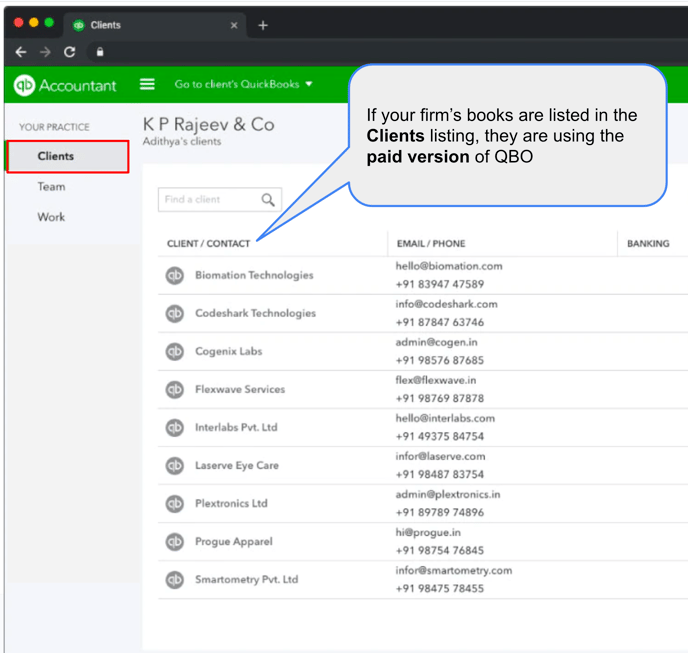Click the K P Rajeev & Co heading
Screen dimensions: 688x653
click(208, 125)
